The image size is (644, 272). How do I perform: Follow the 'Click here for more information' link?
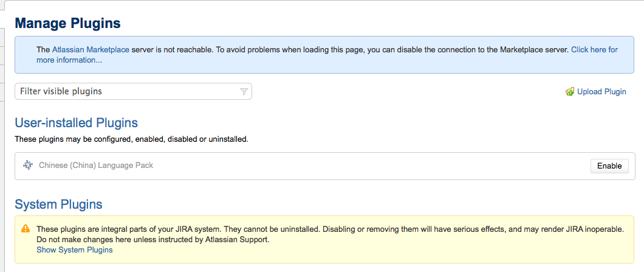(x=594, y=50)
